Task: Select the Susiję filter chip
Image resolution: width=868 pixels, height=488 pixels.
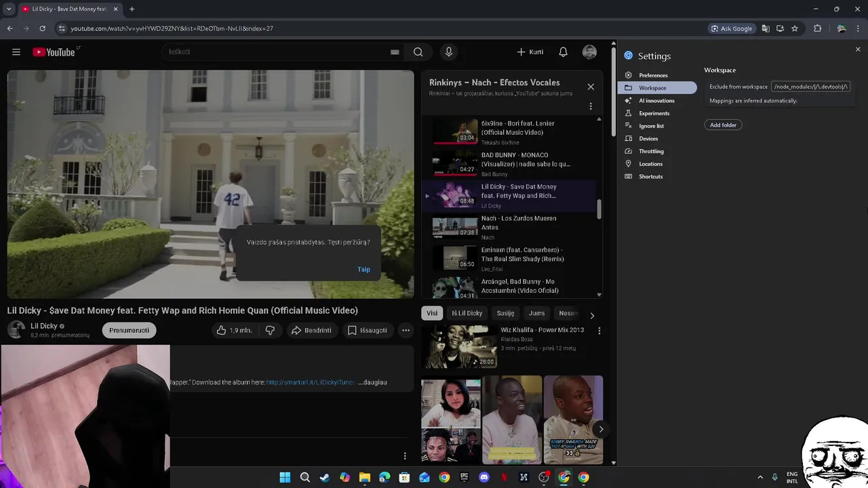Action: [505, 313]
